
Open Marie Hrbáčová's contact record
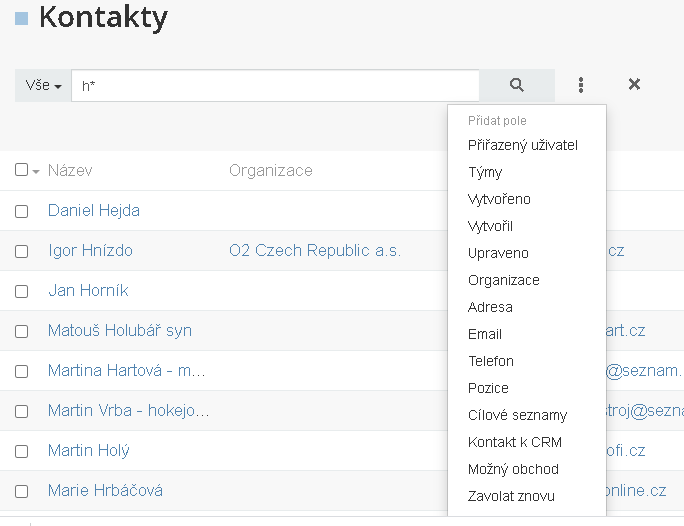coord(105,491)
